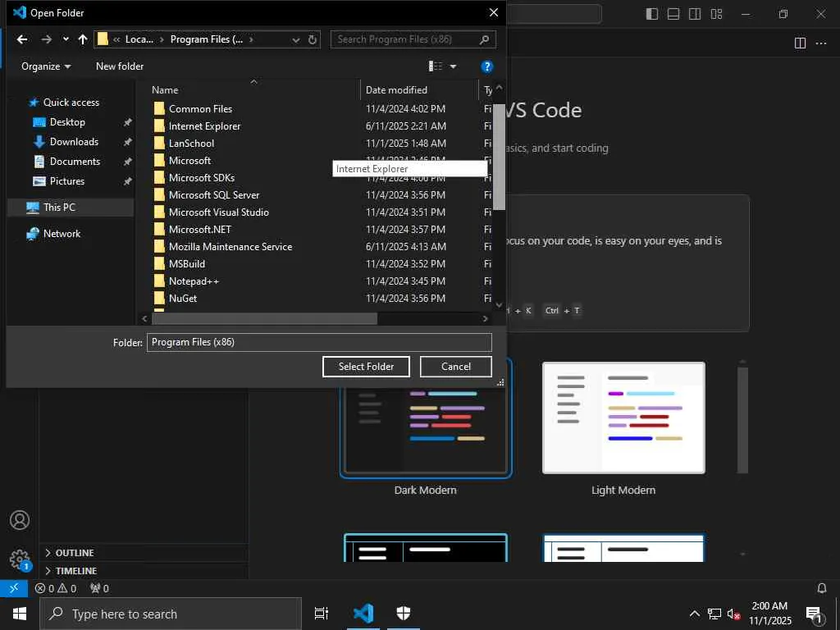The image size is (840, 630).
Task: Open more view options dropdown
Action: [x=453, y=66]
